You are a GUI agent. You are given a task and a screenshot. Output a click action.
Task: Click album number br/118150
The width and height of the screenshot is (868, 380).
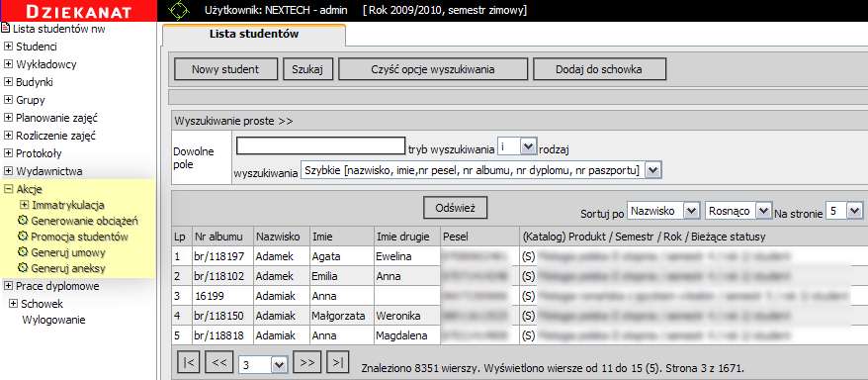(218, 316)
